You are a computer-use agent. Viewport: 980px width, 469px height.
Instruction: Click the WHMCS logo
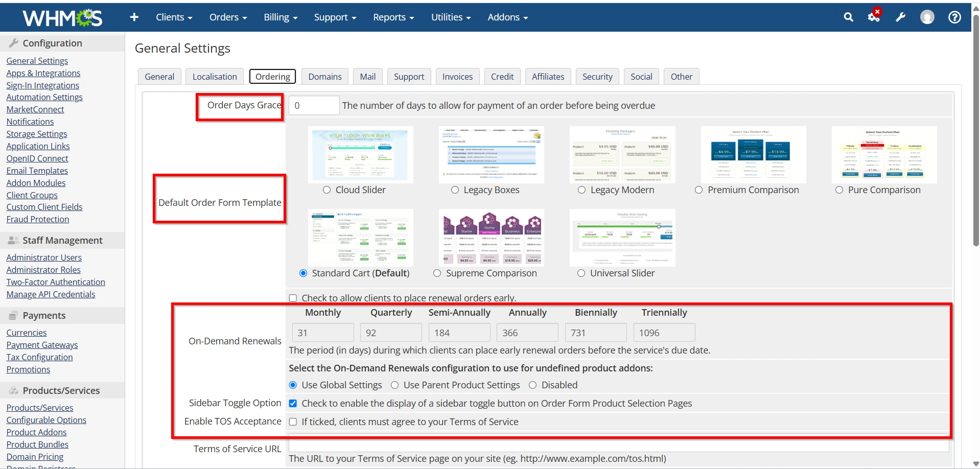(x=62, y=18)
